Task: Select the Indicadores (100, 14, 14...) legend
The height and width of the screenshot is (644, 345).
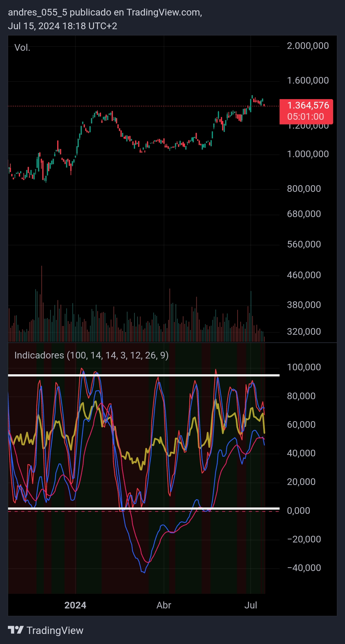Action: (x=91, y=355)
